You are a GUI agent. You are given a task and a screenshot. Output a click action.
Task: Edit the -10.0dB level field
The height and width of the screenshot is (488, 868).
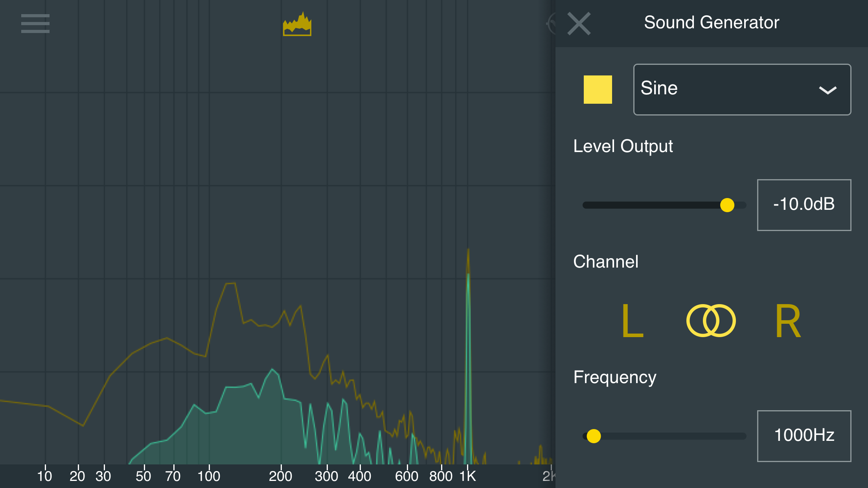point(804,205)
